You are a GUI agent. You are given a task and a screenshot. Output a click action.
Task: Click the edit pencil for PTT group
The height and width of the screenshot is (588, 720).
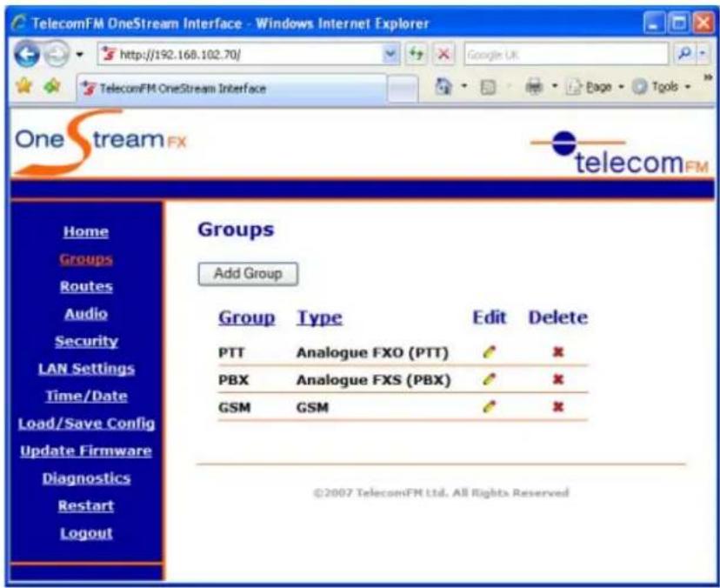490,352
